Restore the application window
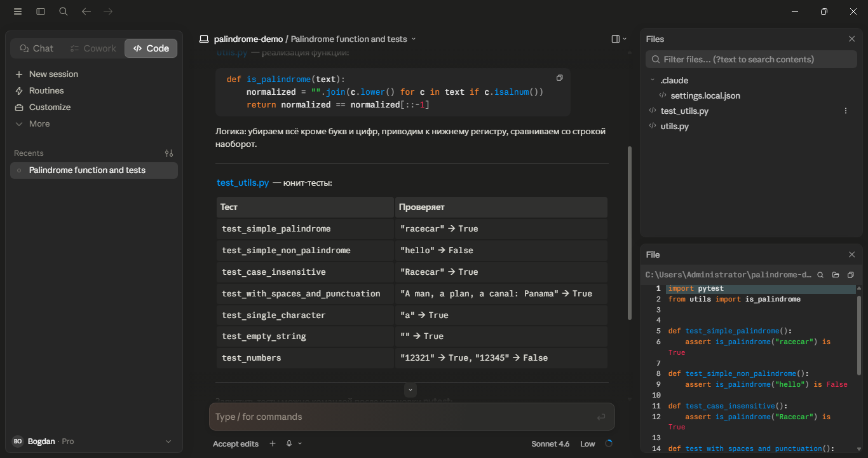This screenshot has height=458, width=868. 824,11
